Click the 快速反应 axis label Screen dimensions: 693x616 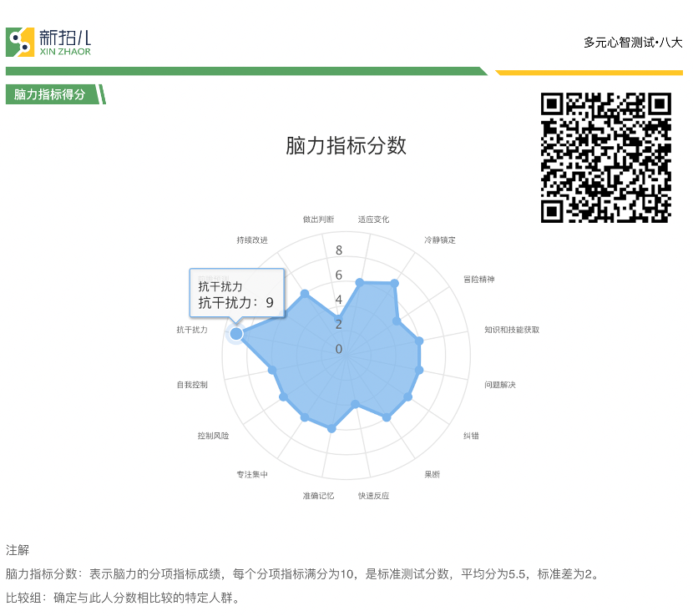point(373,496)
